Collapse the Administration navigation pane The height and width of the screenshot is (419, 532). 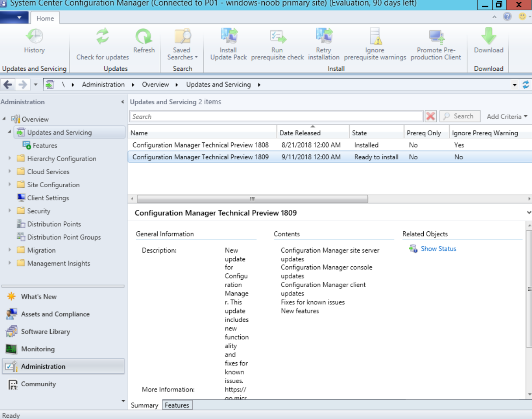click(x=123, y=102)
